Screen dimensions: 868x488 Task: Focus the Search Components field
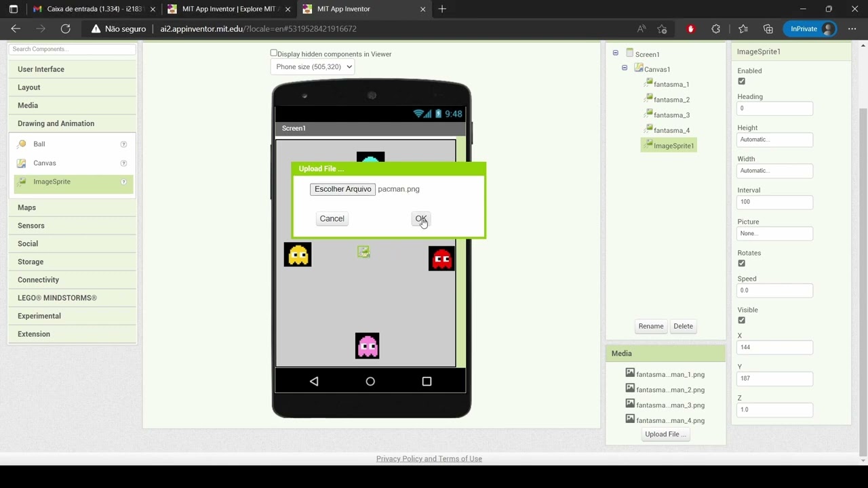click(73, 49)
